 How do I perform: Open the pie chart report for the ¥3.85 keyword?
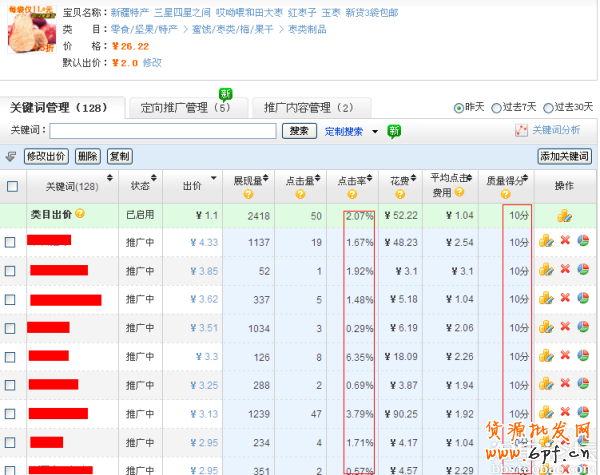click(x=583, y=270)
